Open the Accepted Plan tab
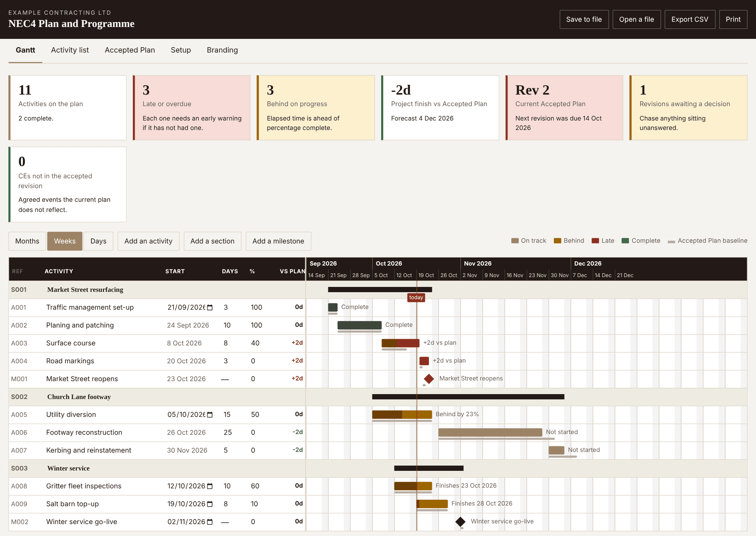The height and width of the screenshot is (536, 756). 130,50
